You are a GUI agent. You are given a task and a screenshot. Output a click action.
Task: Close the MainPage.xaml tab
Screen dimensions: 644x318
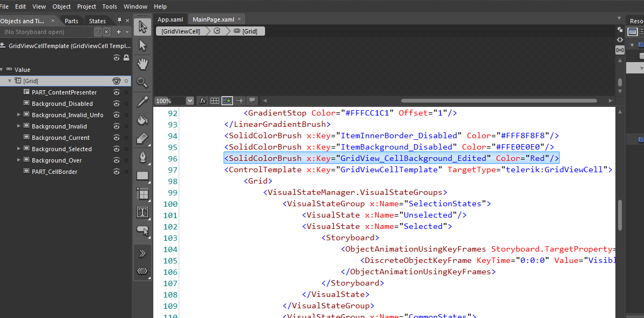(x=239, y=19)
